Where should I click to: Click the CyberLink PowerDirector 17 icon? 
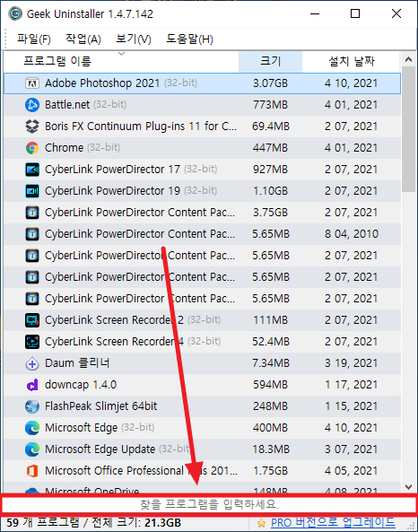(32, 170)
